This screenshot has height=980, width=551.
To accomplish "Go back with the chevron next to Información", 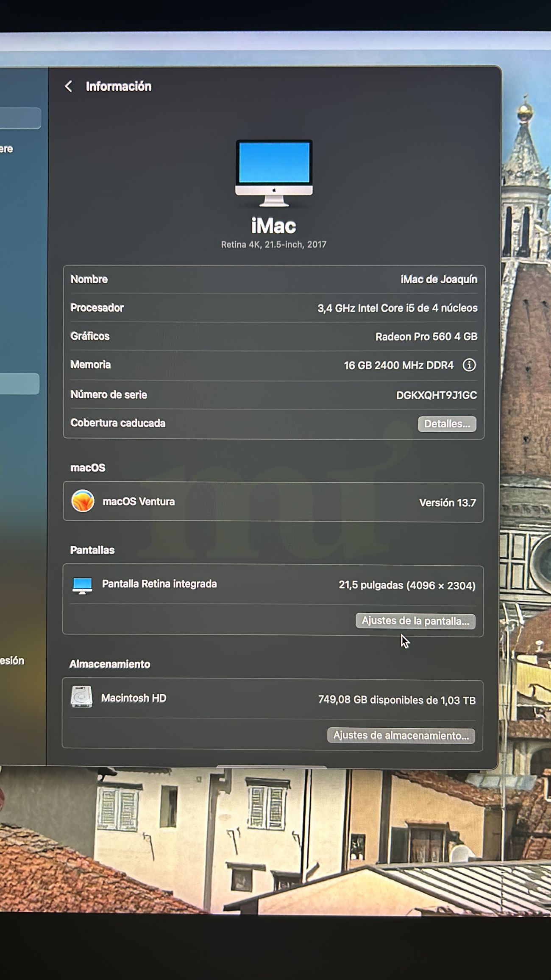I will 68,87.
